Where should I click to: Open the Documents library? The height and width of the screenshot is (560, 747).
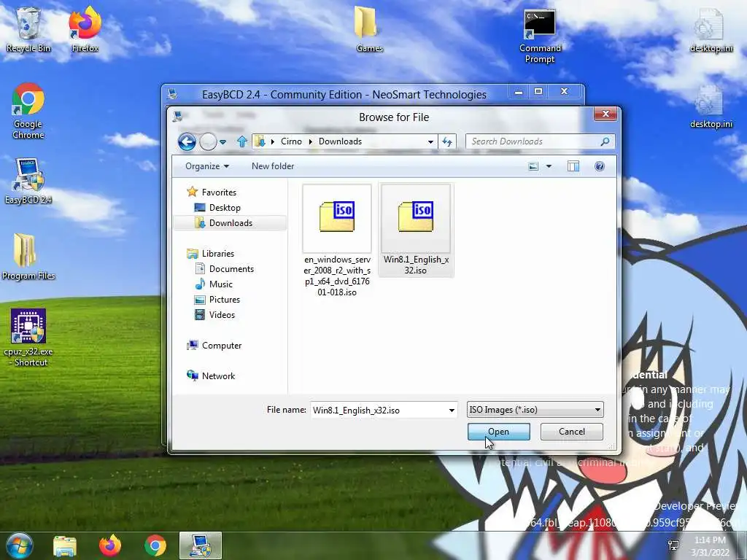tap(231, 268)
